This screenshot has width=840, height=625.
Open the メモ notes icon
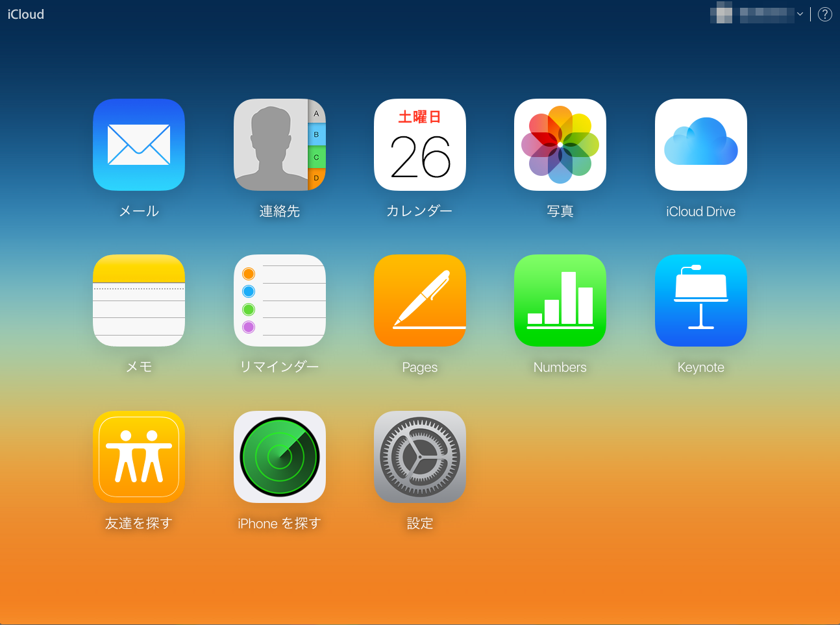pyautogui.click(x=139, y=300)
